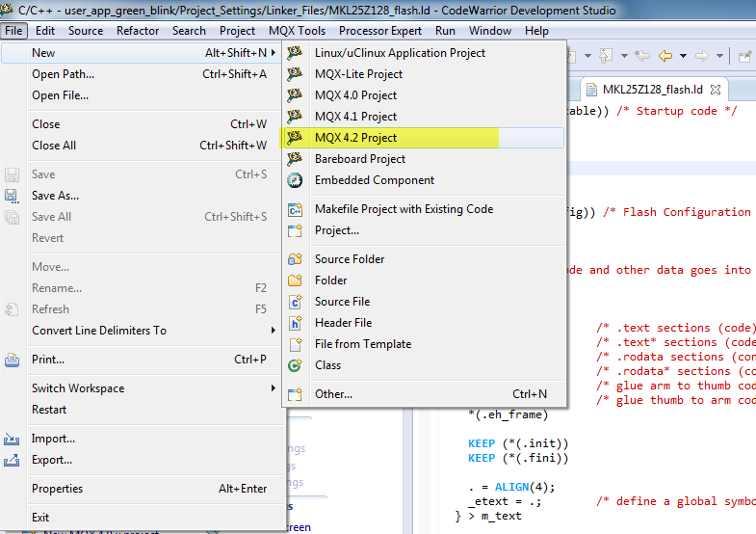Click the last edit location toolbar icon
Screen dimensions: 756x534
pos(642,56)
